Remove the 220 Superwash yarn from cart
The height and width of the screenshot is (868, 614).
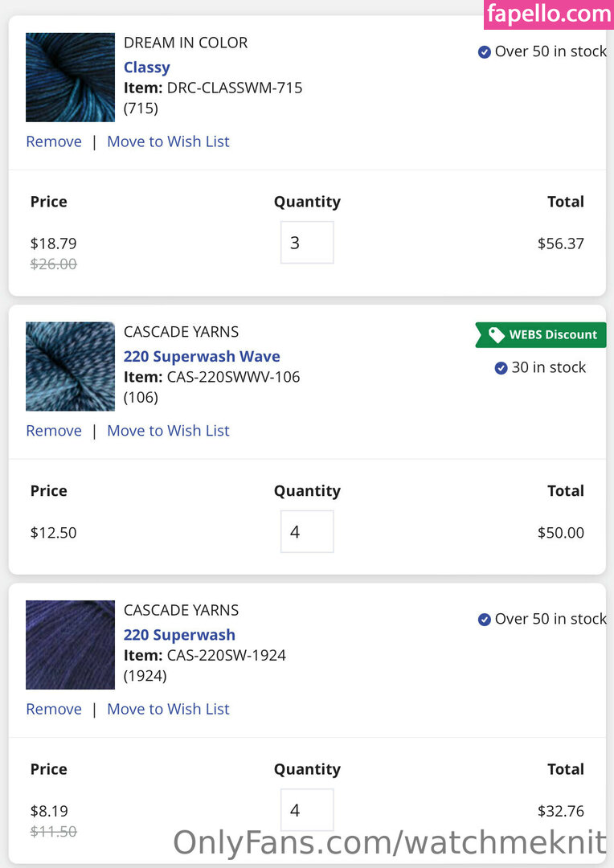tap(54, 709)
